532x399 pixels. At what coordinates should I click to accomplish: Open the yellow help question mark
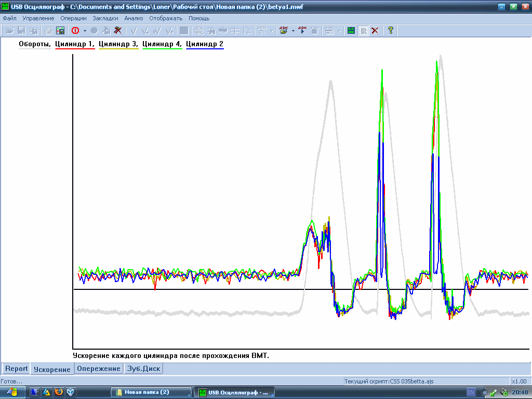point(391,31)
